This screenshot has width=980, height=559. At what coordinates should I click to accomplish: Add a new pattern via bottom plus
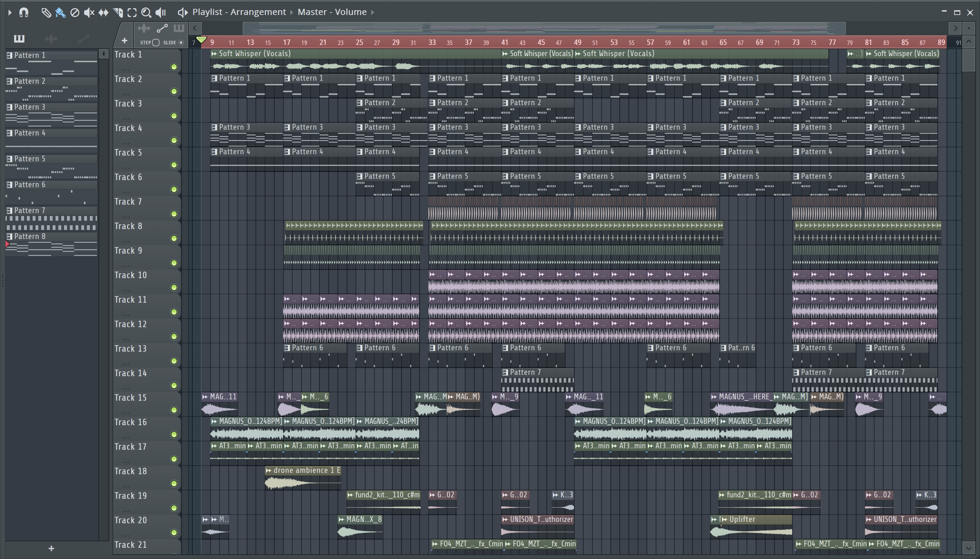[51, 549]
